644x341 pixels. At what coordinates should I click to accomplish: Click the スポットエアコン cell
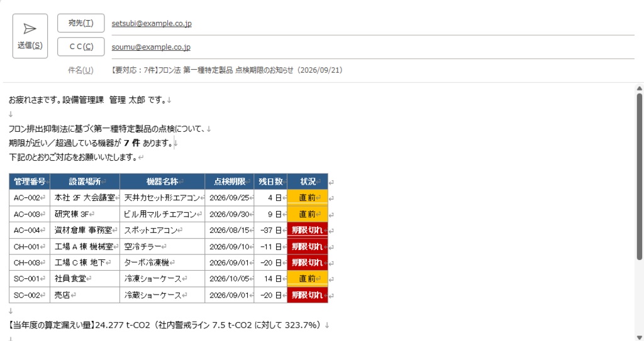tap(162, 230)
